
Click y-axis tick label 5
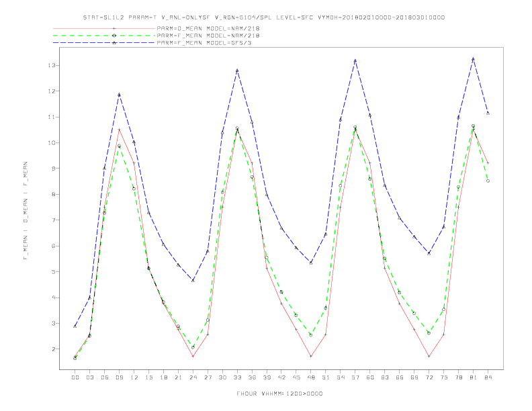point(53,271)
